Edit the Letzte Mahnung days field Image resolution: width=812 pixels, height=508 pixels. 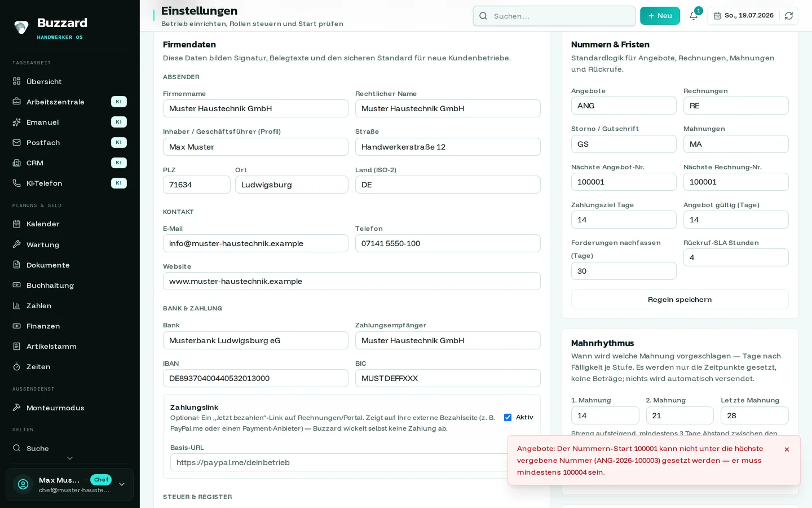click(x=754, y=415)
